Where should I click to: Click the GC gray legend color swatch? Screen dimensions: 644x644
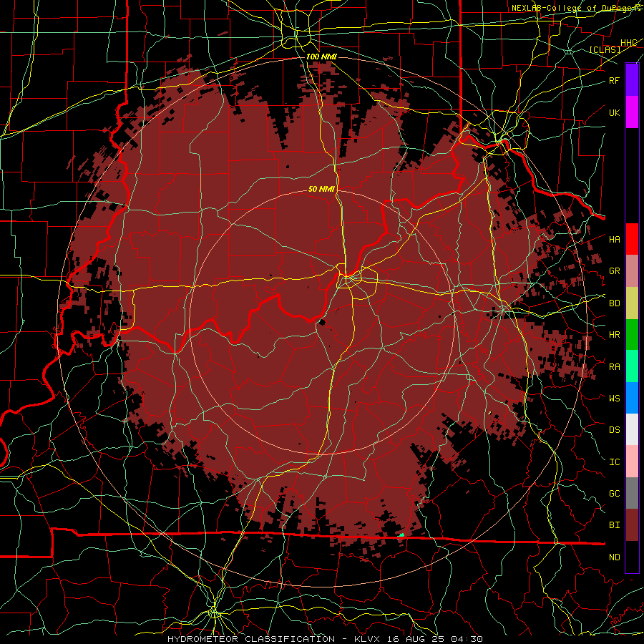pyautogui.click(x=632, y=493)
